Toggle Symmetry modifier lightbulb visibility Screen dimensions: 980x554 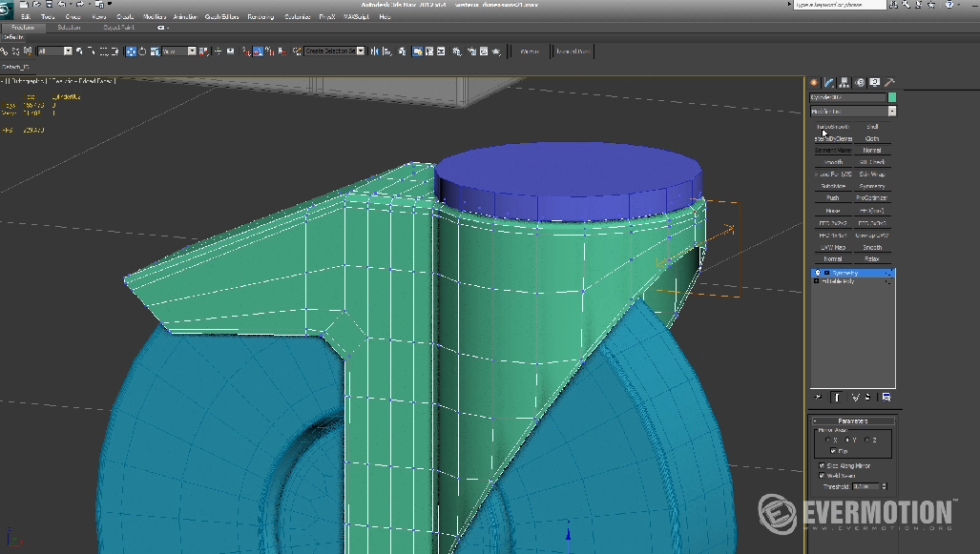pos(817,273)
